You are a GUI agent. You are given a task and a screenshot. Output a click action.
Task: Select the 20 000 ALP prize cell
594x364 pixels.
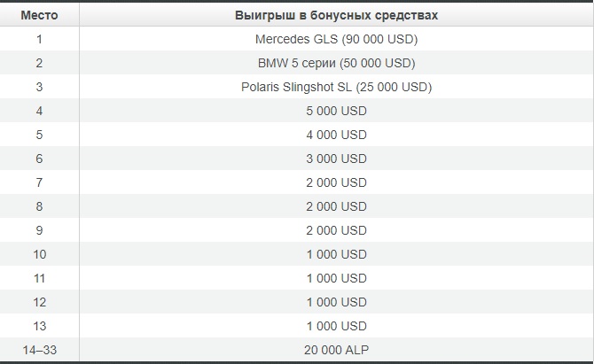pyautogui.click(x=336, y=350)
